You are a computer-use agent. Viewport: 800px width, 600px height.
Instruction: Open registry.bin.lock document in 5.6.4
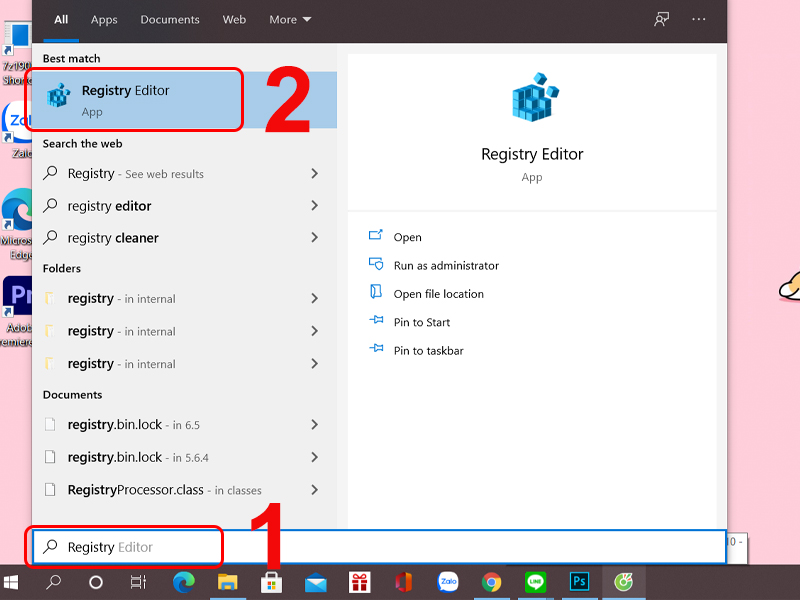184,457
